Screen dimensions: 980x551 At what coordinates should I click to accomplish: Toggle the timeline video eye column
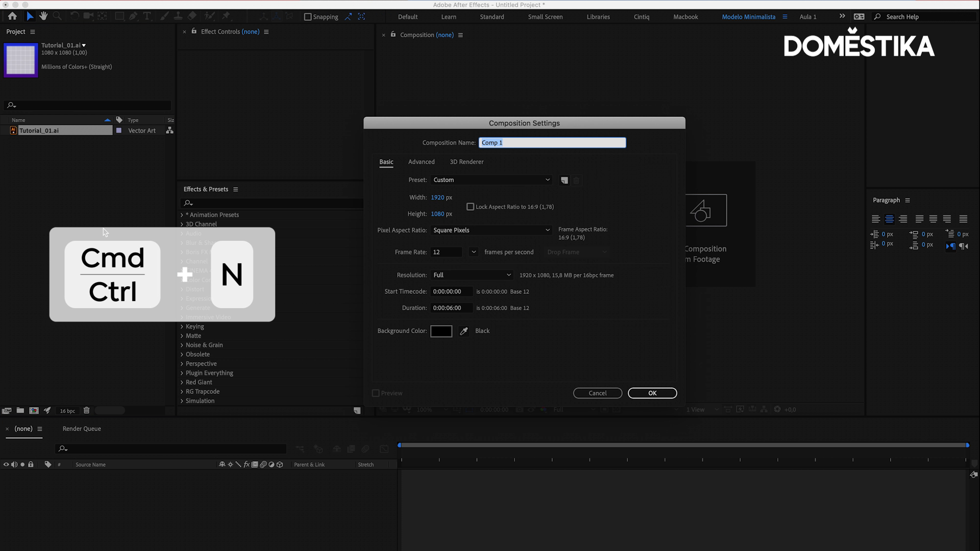[6, 465]
